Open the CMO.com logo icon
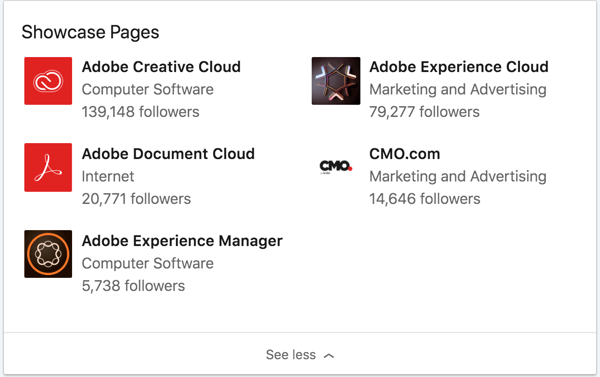The image size is (600, 377). point(336,167)
